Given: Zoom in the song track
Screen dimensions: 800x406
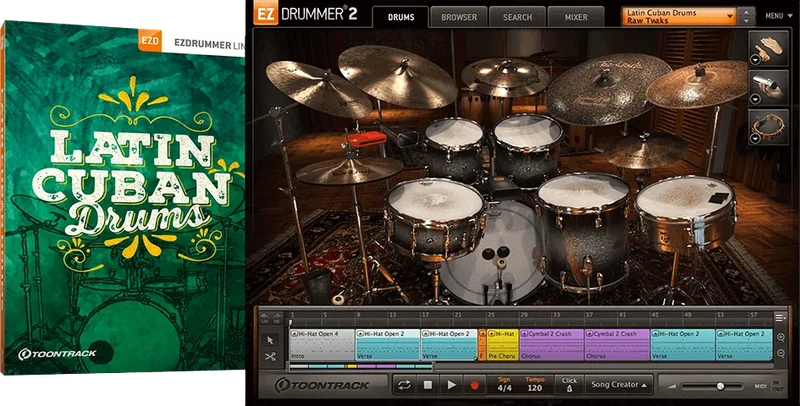Looking at the screenshot, I should pos(781,337).
